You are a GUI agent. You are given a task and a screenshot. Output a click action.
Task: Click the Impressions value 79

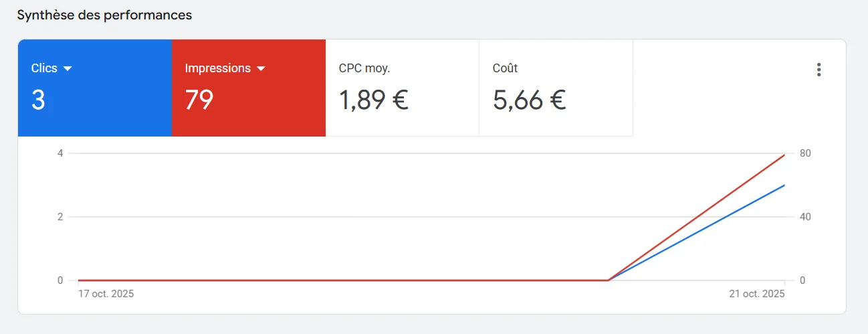coord(199,100)
